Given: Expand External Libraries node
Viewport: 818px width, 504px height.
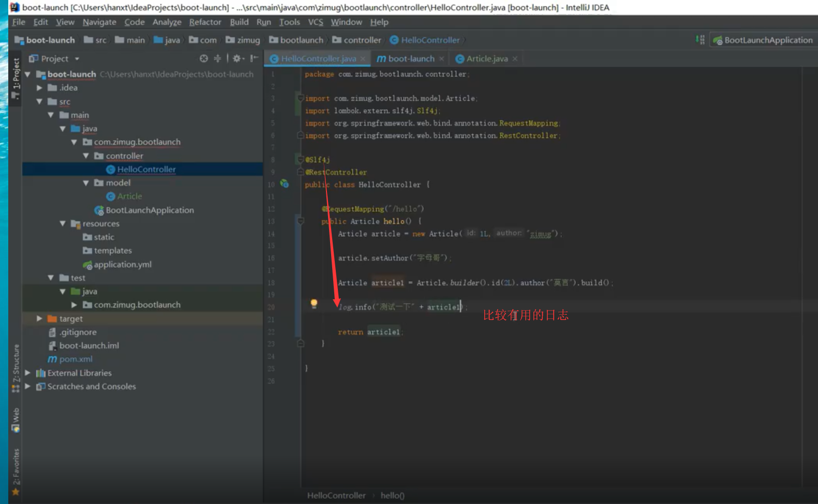Looking at the screenshot, I should [27, 373].
